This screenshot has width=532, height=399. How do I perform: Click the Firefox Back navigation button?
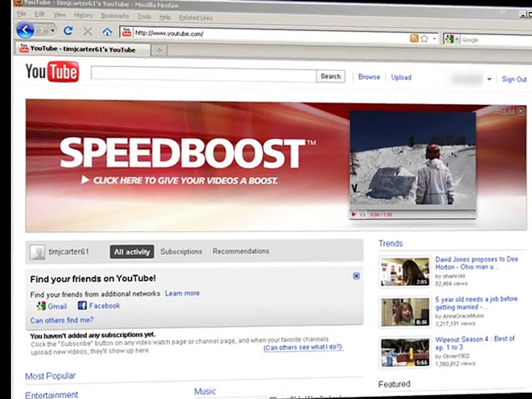coord(25,30)
